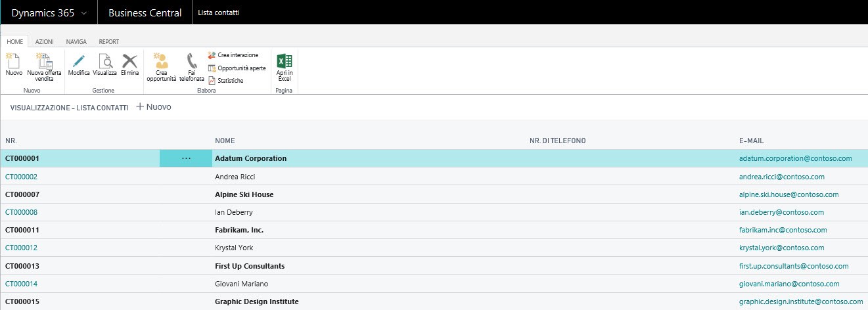The width and height of the screenshot is (868, 310).
Task: Open contact CT000012 link
Action: pos(22,248)
